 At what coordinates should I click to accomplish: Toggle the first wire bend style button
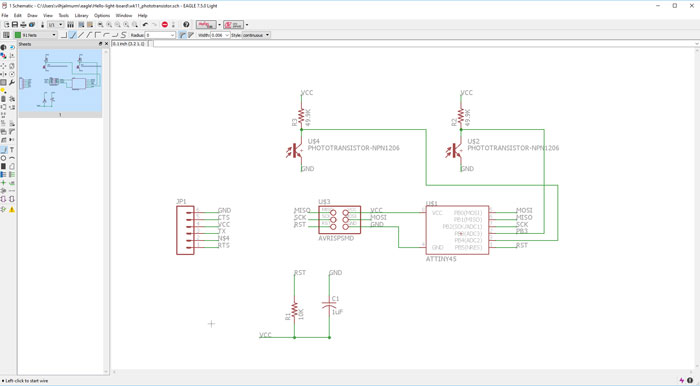[63, 35]
